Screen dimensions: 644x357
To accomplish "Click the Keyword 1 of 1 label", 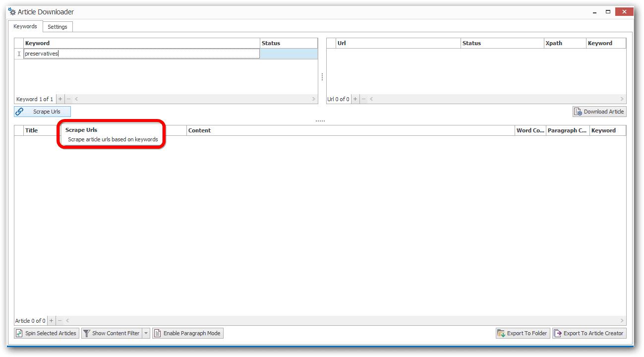I will click(x=35, y=99).
